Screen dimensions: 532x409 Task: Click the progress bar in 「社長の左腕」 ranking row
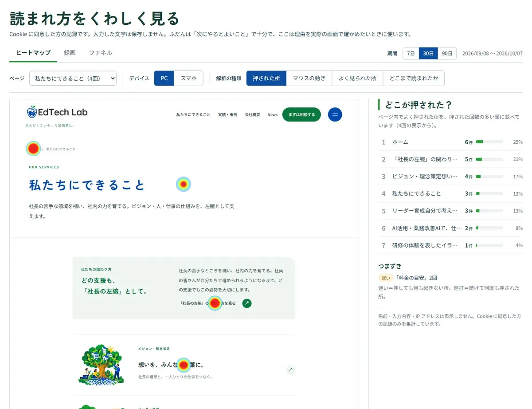(x=489, y=159)
